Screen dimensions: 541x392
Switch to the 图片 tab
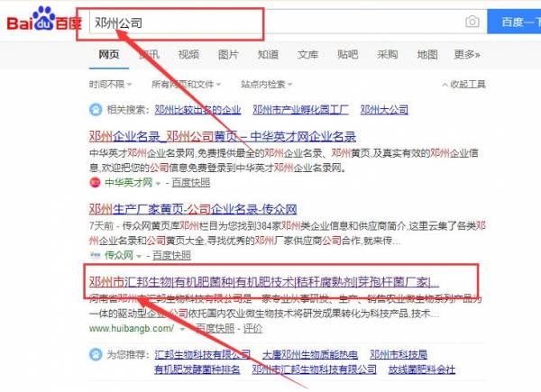pyautogui.click(x=228, y=55)
